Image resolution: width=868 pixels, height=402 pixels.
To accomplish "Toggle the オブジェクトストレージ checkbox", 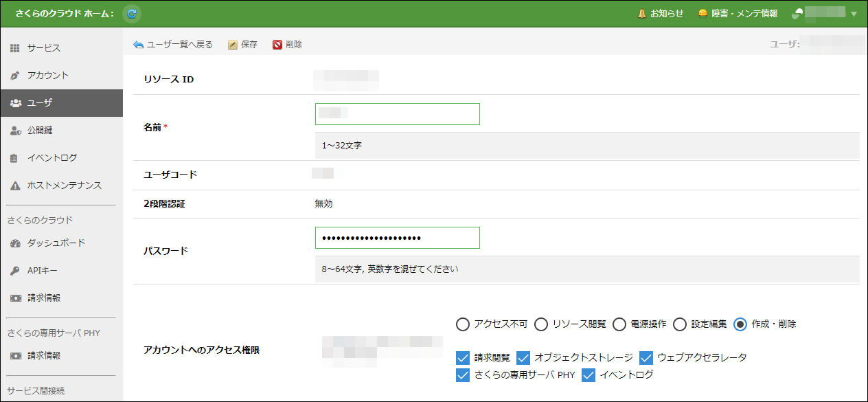I will tap(523, 358).
